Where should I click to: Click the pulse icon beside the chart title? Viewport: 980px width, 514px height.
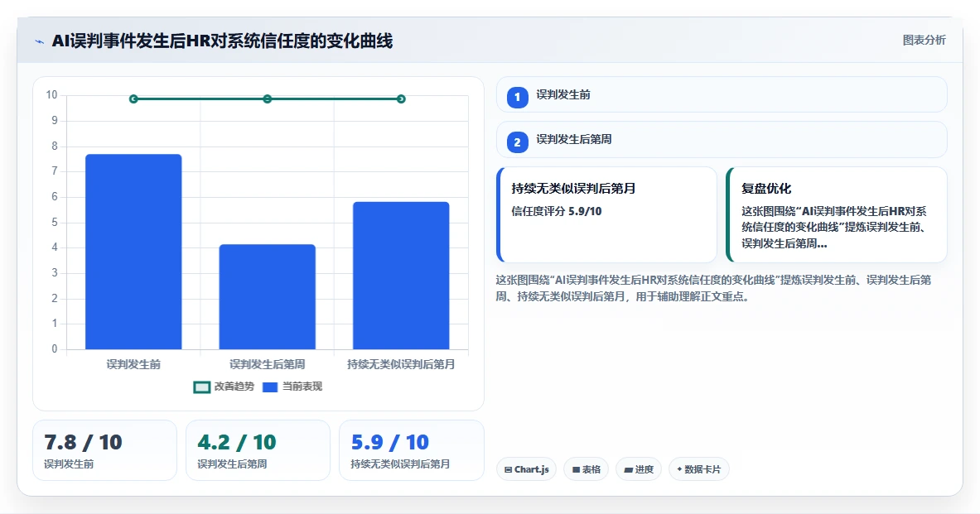click(40, 42)
